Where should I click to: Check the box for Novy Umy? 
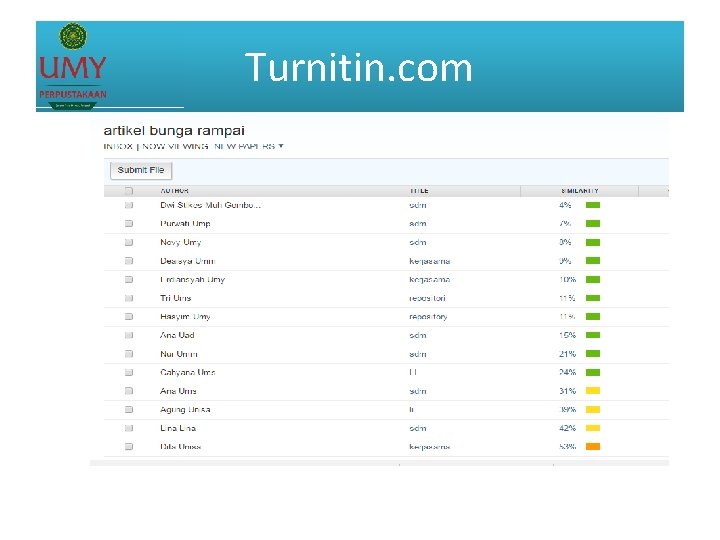[129, 242]
